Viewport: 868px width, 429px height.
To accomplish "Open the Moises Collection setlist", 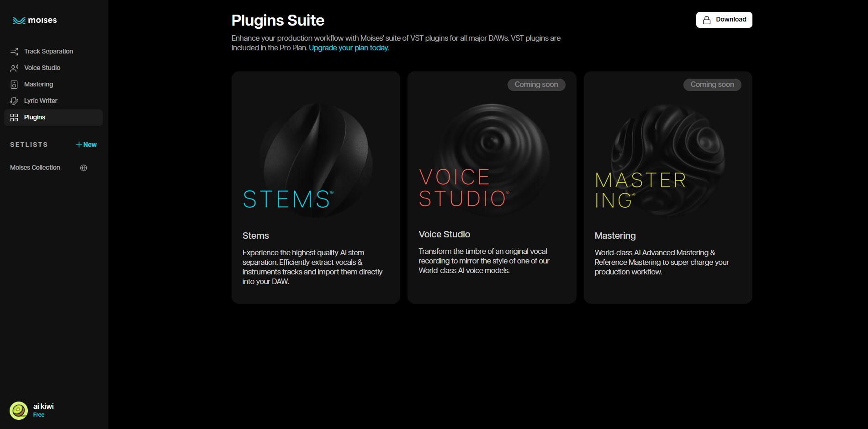I will coord(35,167).
